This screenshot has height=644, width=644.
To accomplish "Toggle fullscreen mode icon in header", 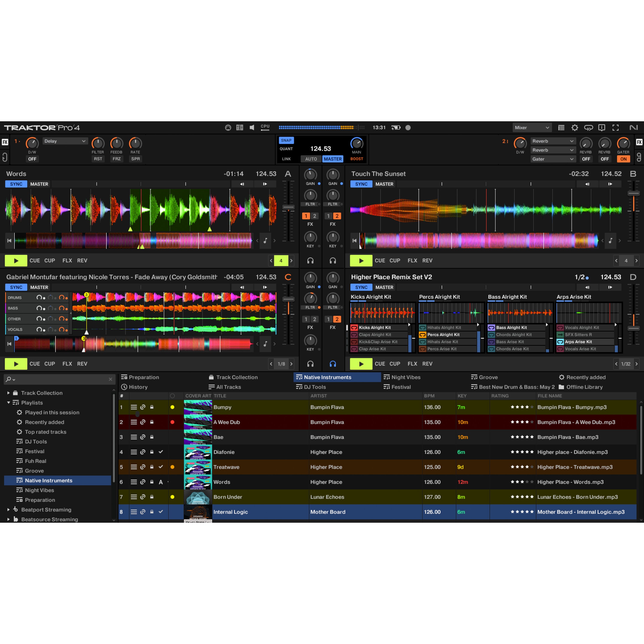I will 615,128.
